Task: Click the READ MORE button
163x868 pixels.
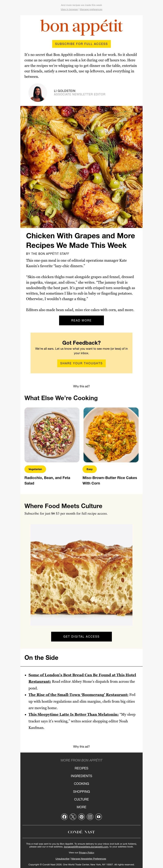Action: tap(81, 320)
